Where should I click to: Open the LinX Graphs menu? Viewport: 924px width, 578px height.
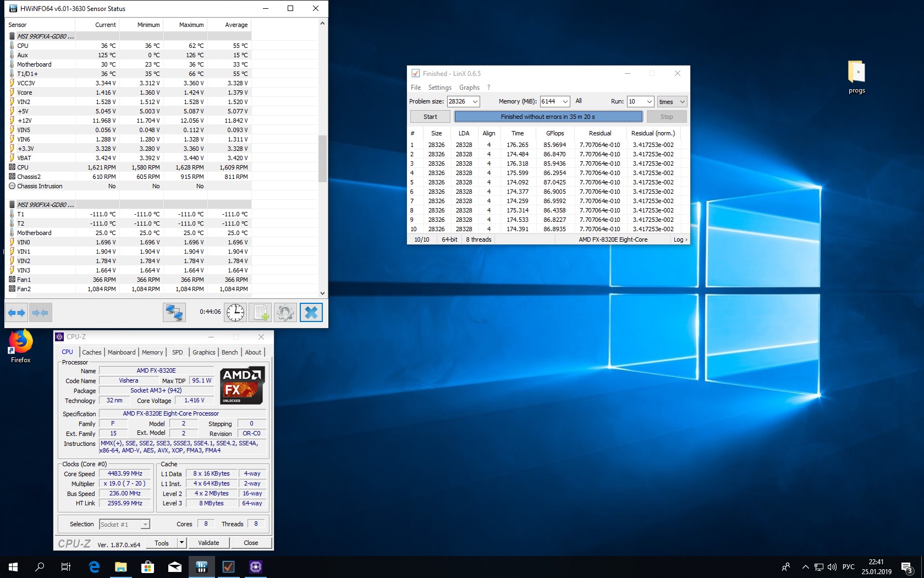[x=469, y=88]
